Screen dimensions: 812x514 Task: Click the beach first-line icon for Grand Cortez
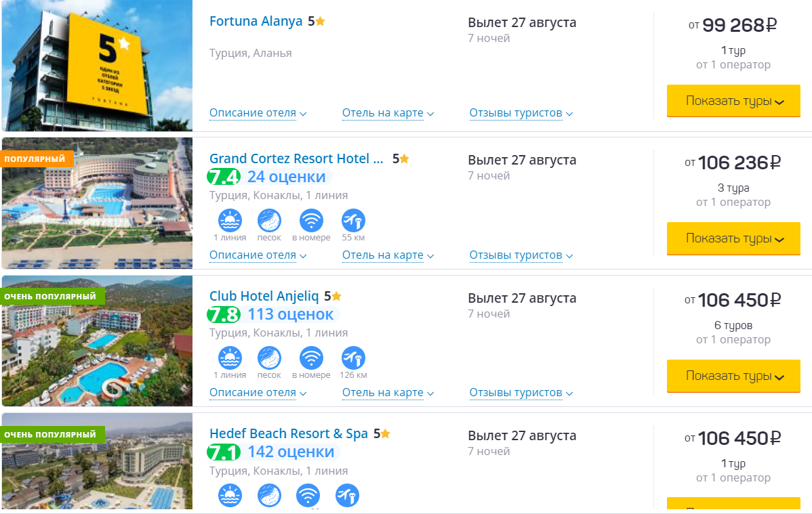(x=230, y=221)
